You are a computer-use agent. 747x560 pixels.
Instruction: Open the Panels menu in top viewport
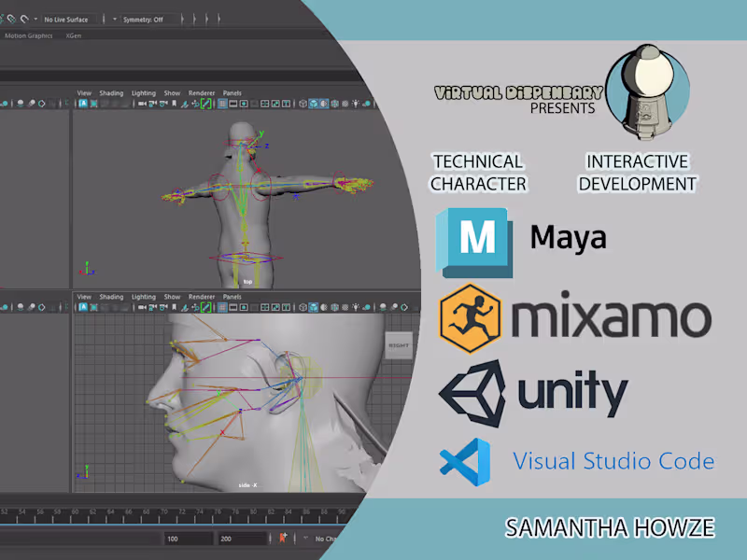[232, 92]
